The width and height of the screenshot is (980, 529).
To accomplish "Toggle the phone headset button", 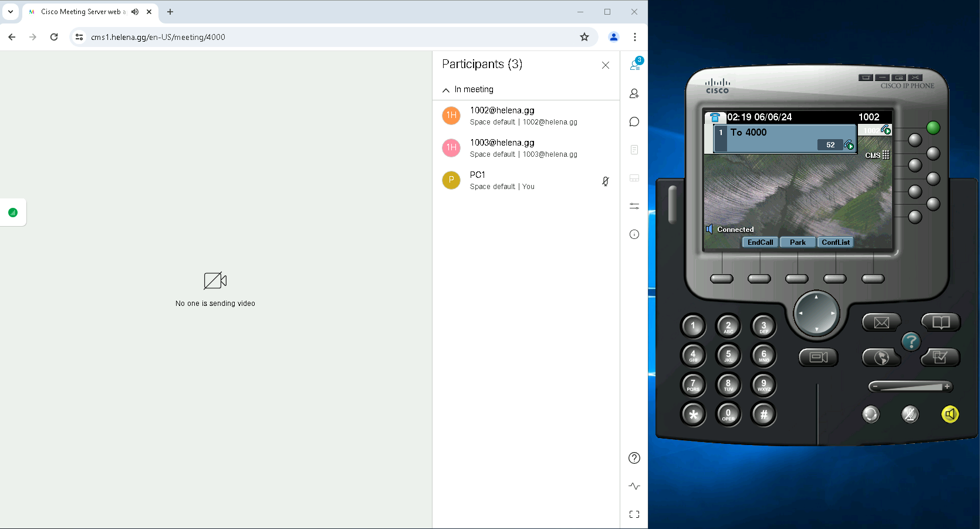I will point(870,415).
